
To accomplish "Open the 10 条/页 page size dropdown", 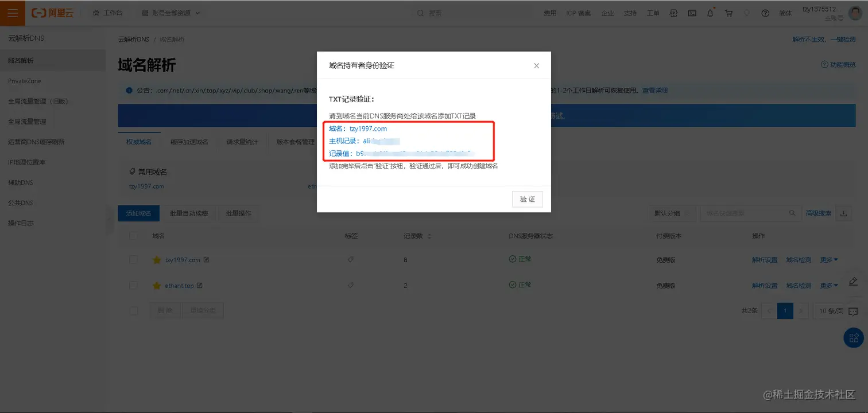I will click(831, 310).
